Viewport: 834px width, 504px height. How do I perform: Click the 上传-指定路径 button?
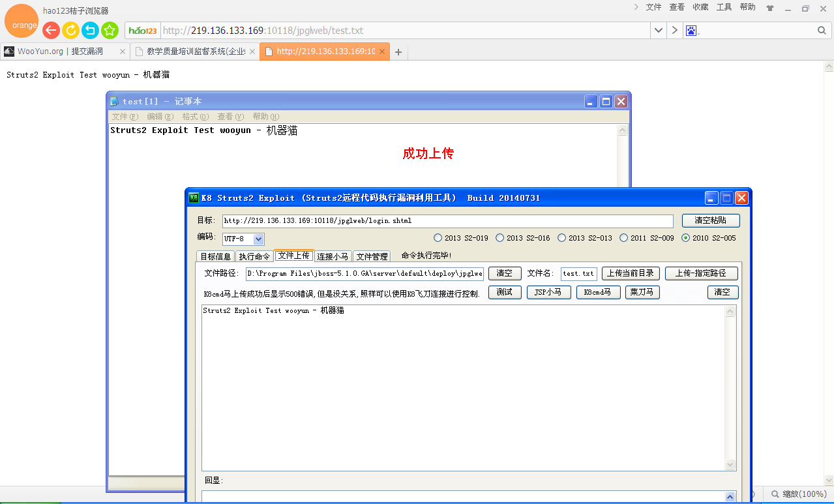702,274
